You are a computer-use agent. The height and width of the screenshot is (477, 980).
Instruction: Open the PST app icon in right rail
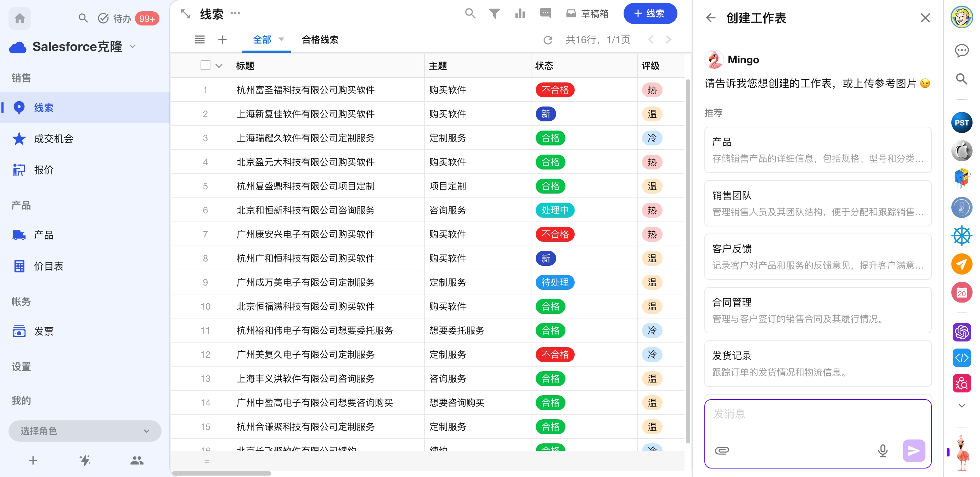point(961,123)
